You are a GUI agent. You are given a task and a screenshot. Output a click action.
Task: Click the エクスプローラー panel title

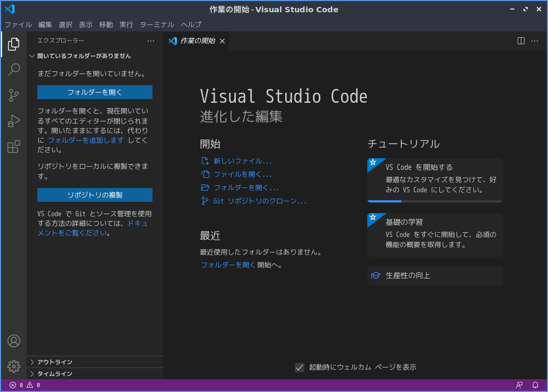pyautogui.click(x=61, y=40)
